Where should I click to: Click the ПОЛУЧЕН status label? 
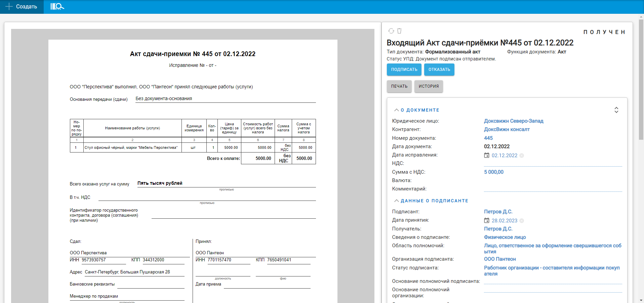[x=604, y=32]
